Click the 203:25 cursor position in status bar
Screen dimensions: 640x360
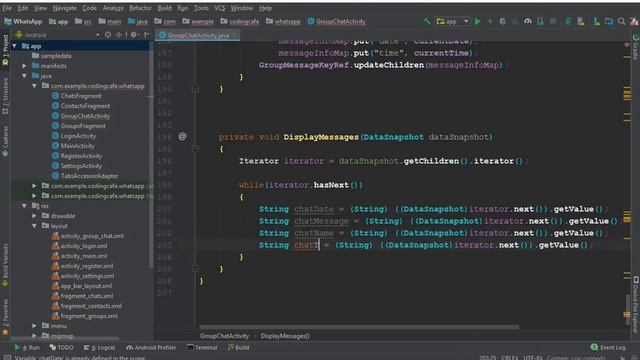click(487, 358)
